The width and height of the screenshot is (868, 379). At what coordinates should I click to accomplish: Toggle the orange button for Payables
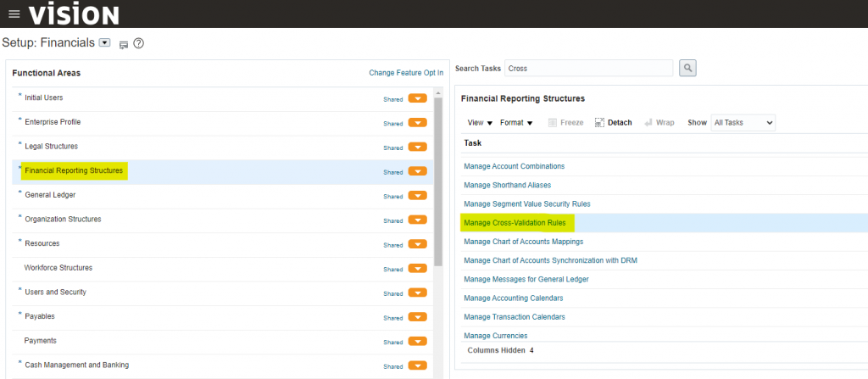tap(417, 317)
